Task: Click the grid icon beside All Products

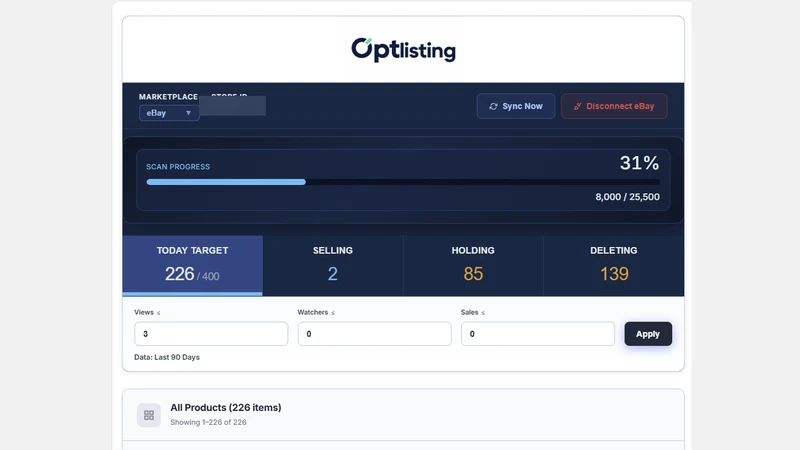Action: tap(149, 415)
